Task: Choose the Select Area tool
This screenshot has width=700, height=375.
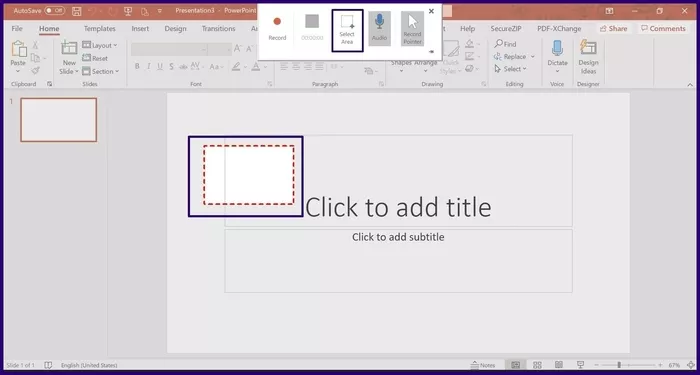Action: (x=347, y=30)
